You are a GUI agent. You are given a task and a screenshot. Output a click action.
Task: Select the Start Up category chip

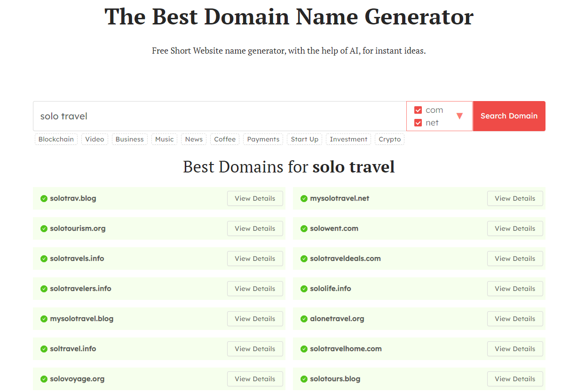[x=304, y=139]
